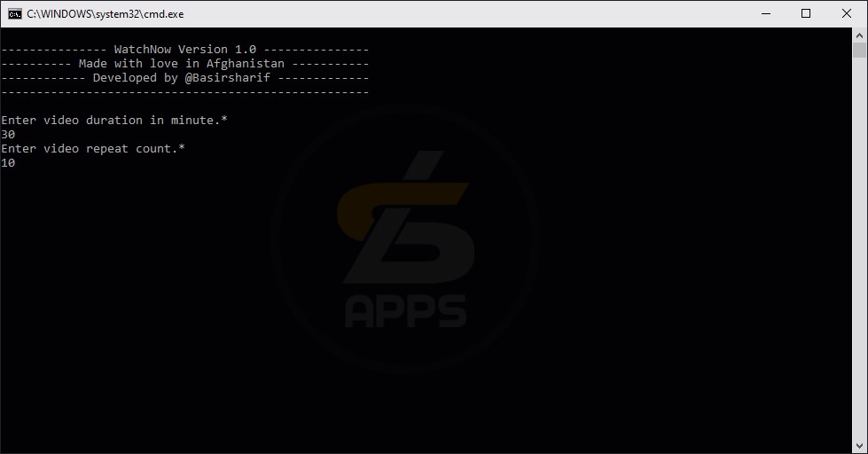This screenshot has height=454, width=868.
Task: Click 'Enter video repeat count.*' prompt
Action: point(93,149)
